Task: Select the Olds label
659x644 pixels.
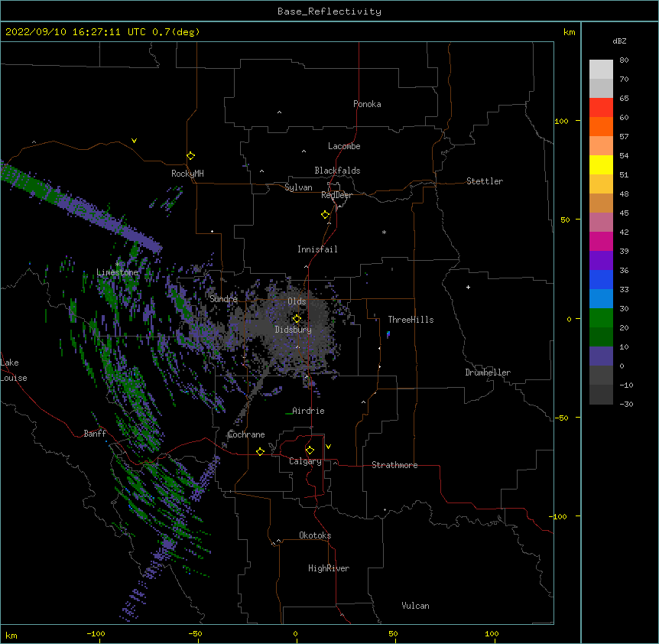Action: [x=297, y=301]
